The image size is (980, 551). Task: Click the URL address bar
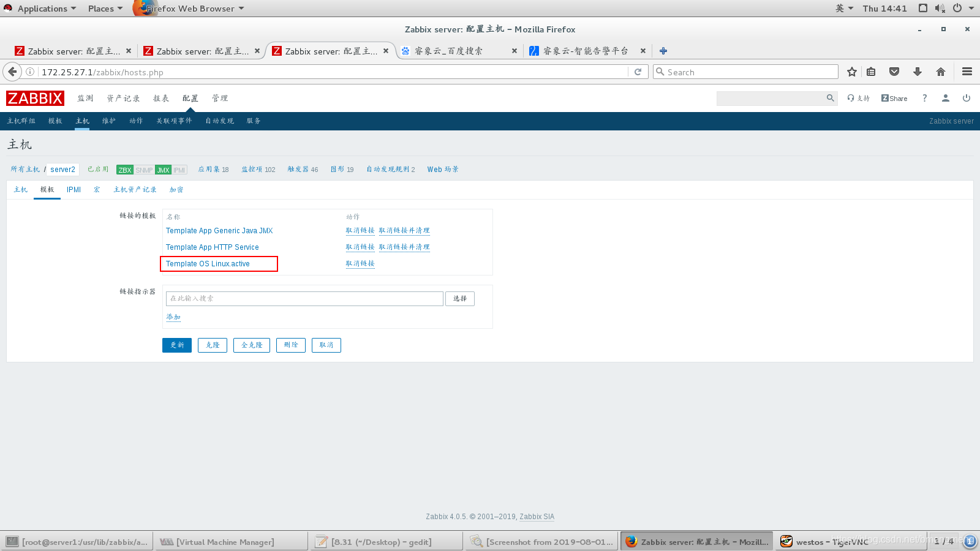click(334, 72)
